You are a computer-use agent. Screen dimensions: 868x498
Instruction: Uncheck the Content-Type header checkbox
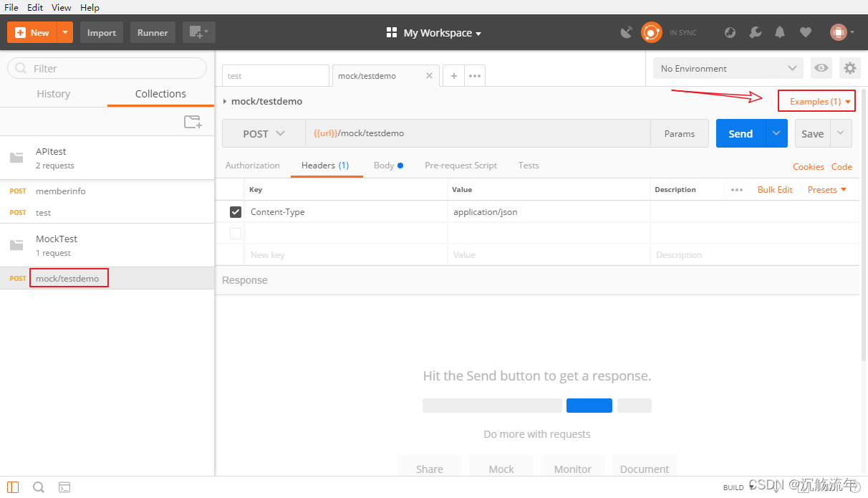click(236, 212)
